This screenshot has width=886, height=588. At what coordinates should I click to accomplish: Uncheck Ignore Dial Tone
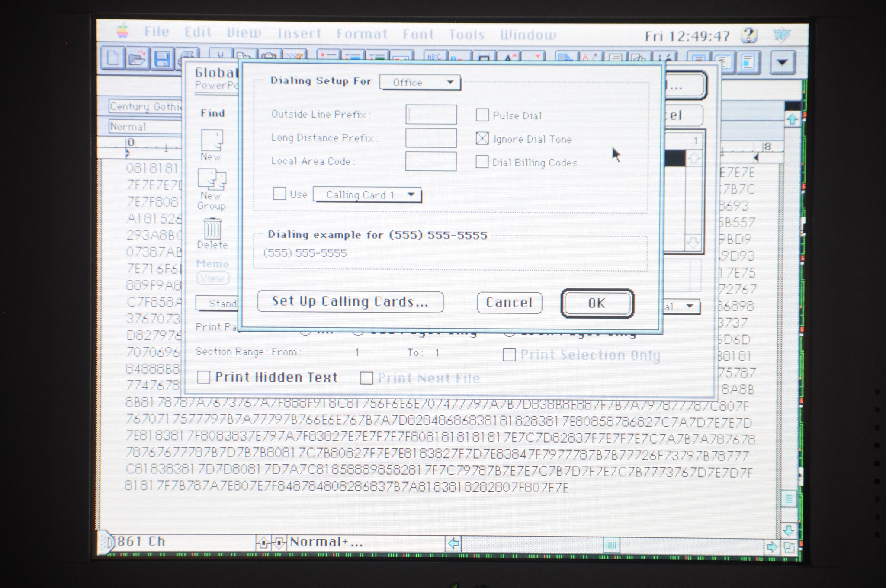click(x=482, y=139)
